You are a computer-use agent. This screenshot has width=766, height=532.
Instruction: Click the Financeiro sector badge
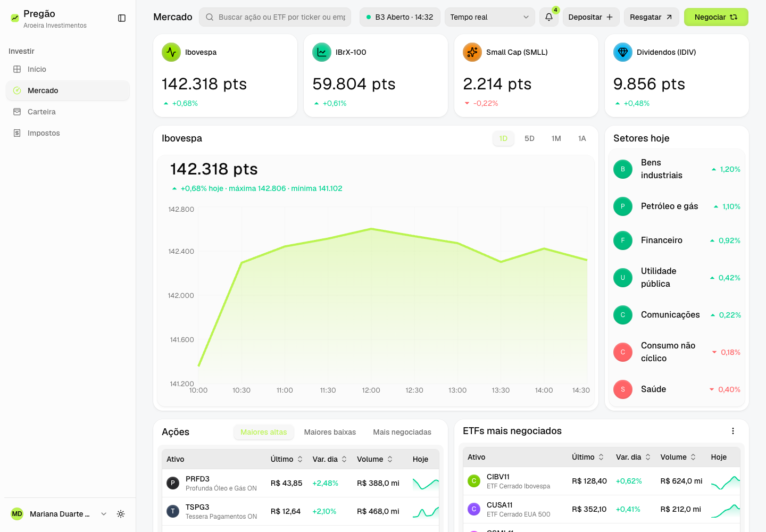(x=623, y=240)
